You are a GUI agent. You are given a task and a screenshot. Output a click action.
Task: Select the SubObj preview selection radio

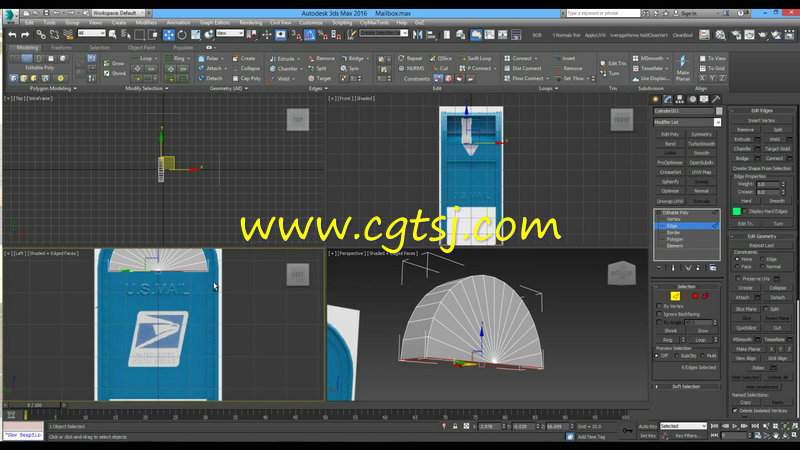[677, 356]
